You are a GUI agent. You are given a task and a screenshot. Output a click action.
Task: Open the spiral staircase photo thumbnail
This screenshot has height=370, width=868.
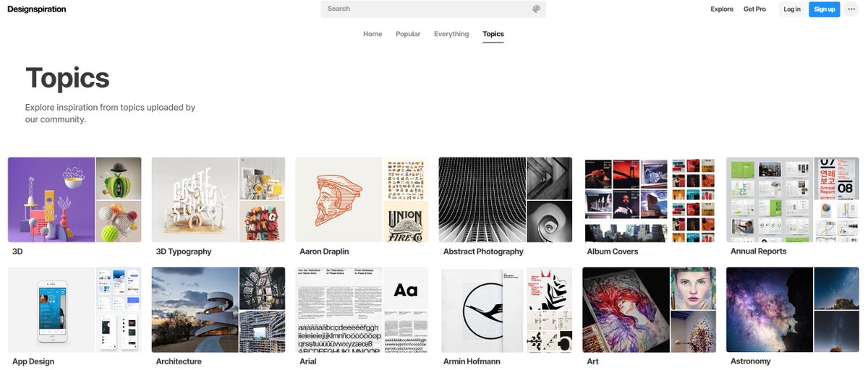[x=550, y=221]
